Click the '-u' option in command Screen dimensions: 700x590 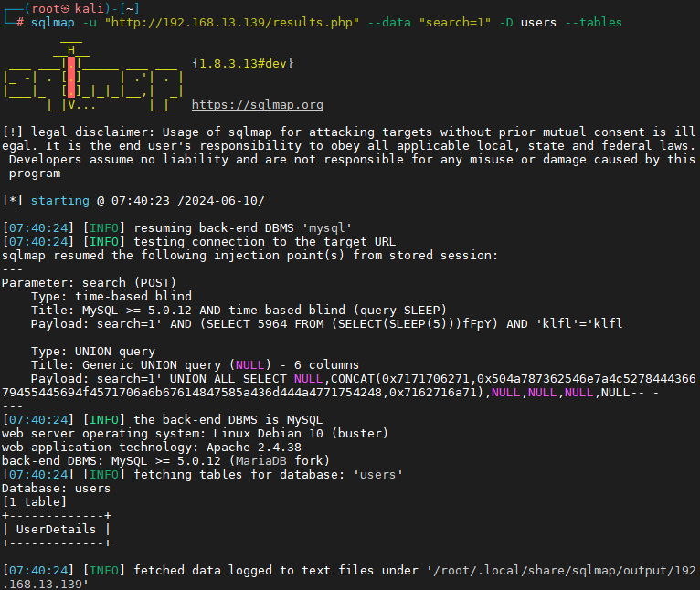click(x=90, y=22)
